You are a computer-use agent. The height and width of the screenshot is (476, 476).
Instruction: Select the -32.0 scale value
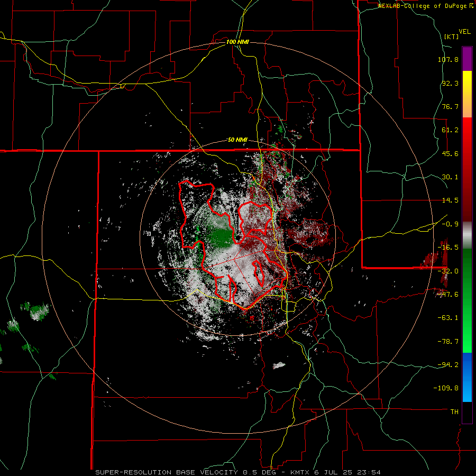[x=448, y=271]
